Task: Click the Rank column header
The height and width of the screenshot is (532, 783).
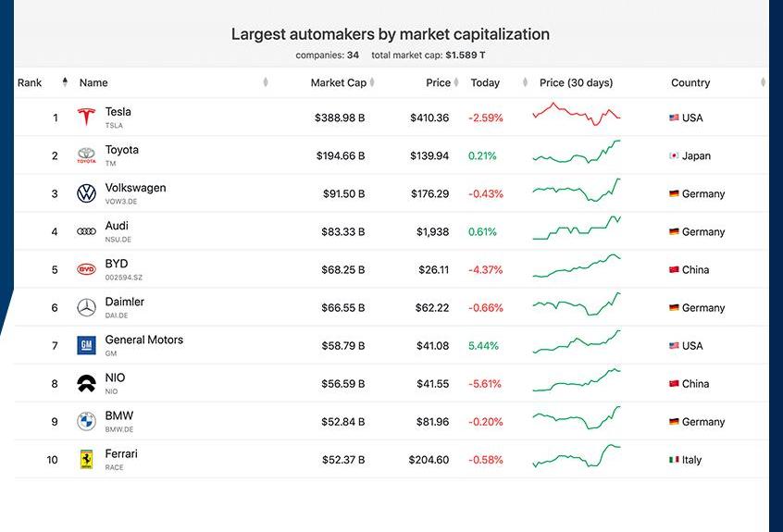Action: pyautogui.click(x=30, y=82)
